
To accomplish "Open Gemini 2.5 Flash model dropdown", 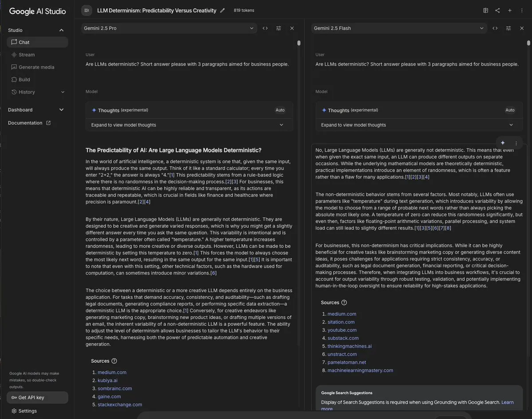I will (x=398, y=28).
